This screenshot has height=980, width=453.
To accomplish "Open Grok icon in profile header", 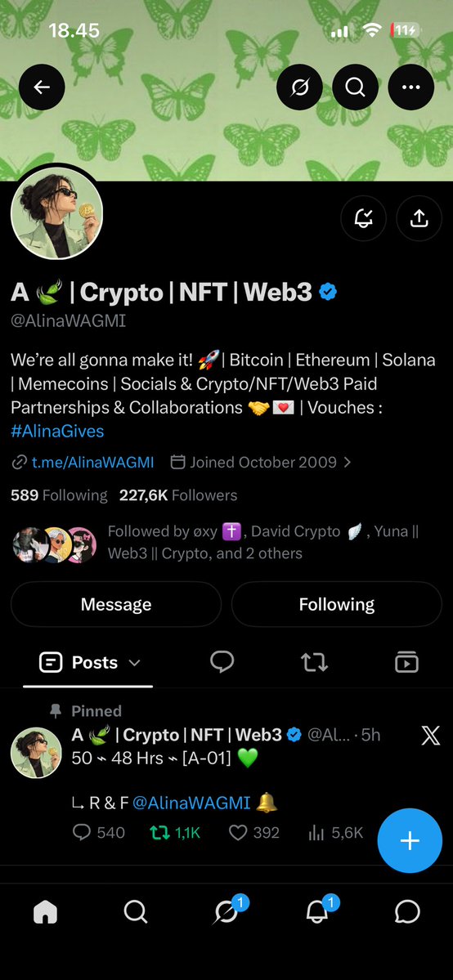I will click(x=300, y=87).
